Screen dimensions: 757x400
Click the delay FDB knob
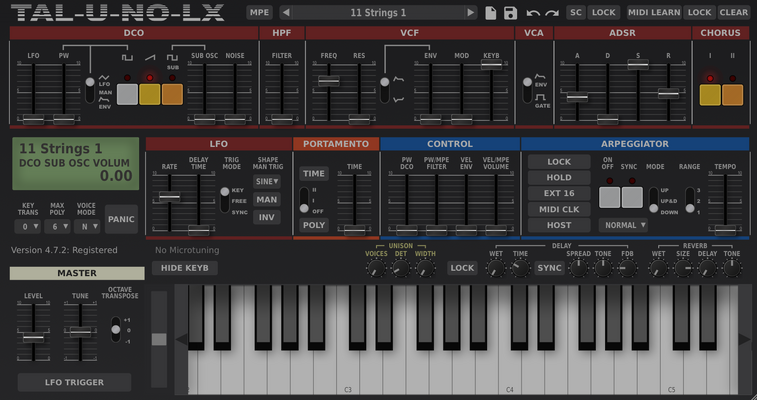(627, 268)
